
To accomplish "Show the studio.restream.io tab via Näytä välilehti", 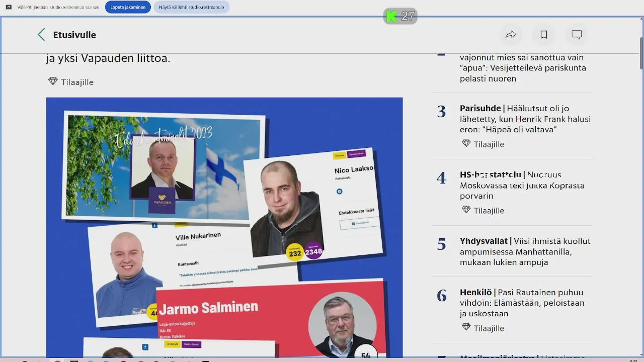I will coord(192,7).
